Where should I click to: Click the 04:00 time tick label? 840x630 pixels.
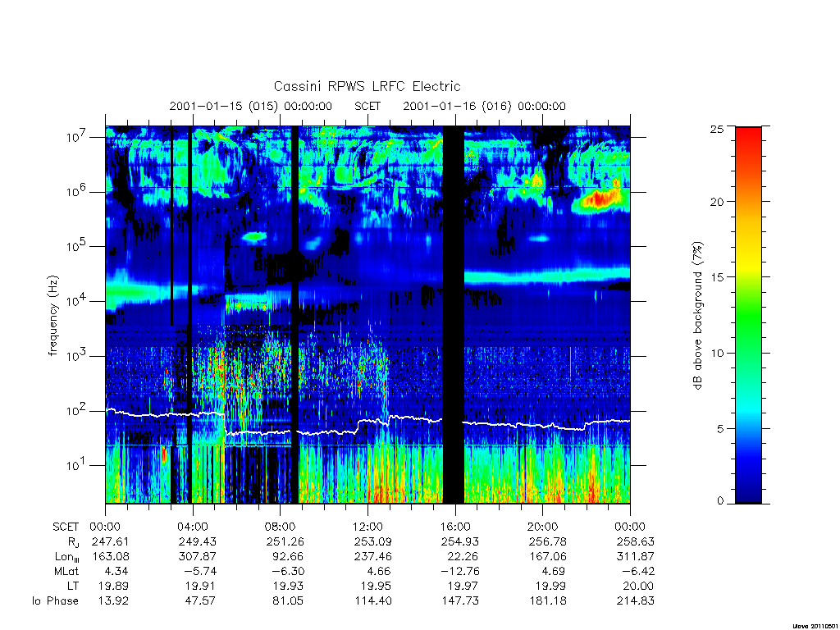point(193,527)
